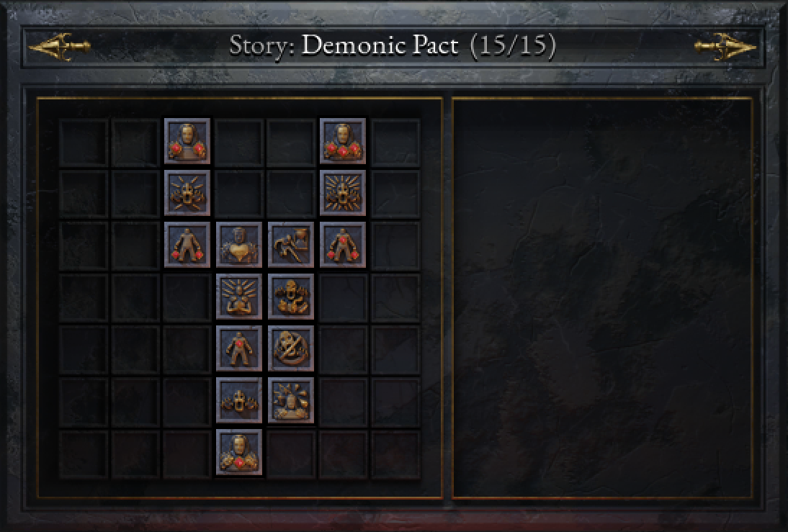788x532 pixels.
Task: Choose the figure holding a golden heart
Action: click(x=239, y=245)
